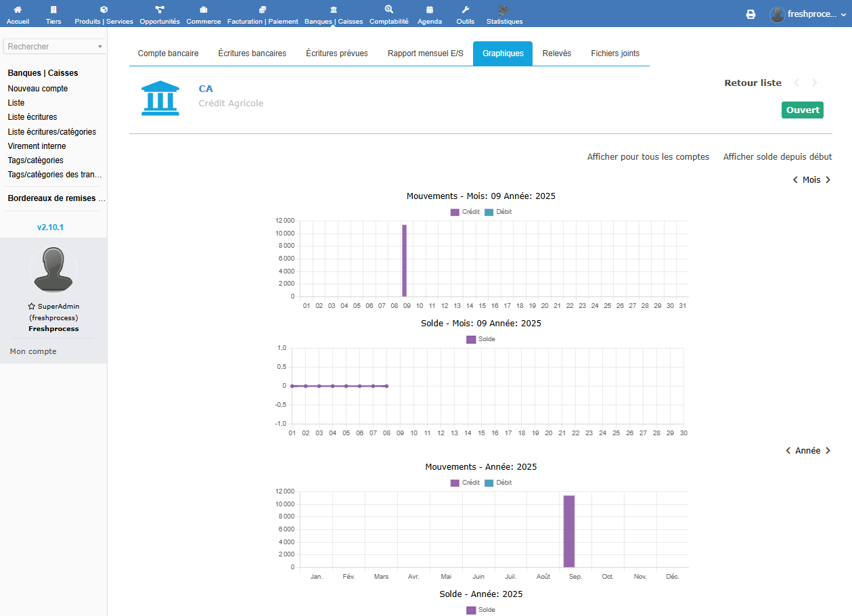The height and width of the screenshot is (616, 852).
Task: Open the Tiers module icon
Action: 53,10
